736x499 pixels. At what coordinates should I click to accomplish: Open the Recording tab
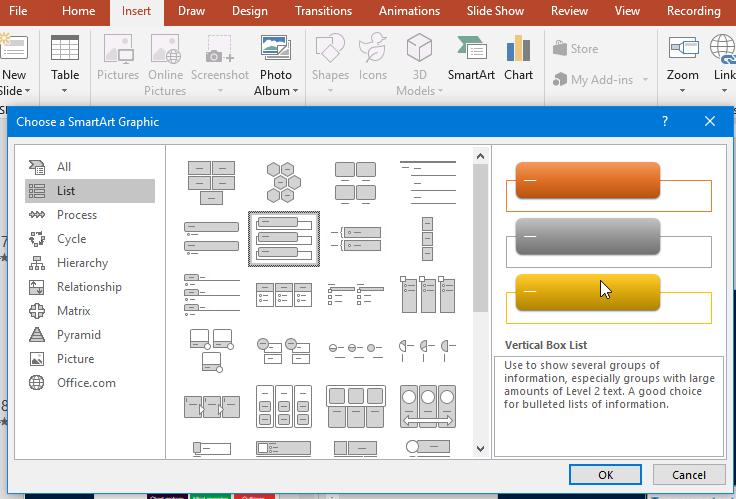tap(694, 11)
